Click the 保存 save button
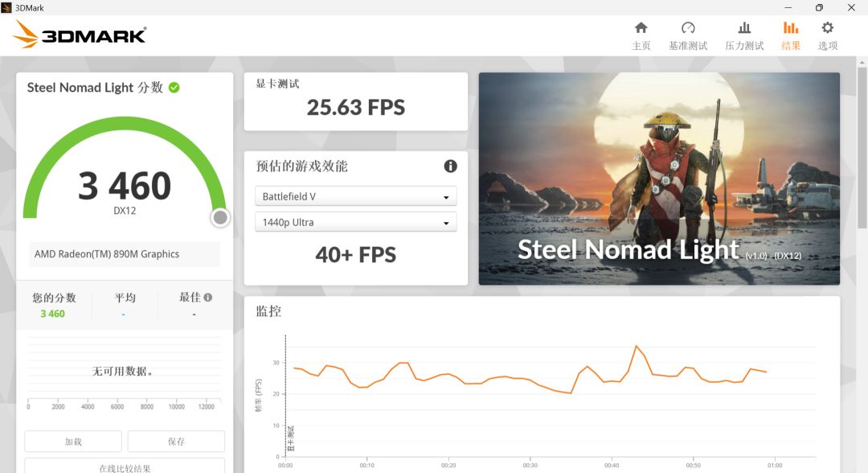This screenshot has width=868, height=473. click(x=176, y=442)
